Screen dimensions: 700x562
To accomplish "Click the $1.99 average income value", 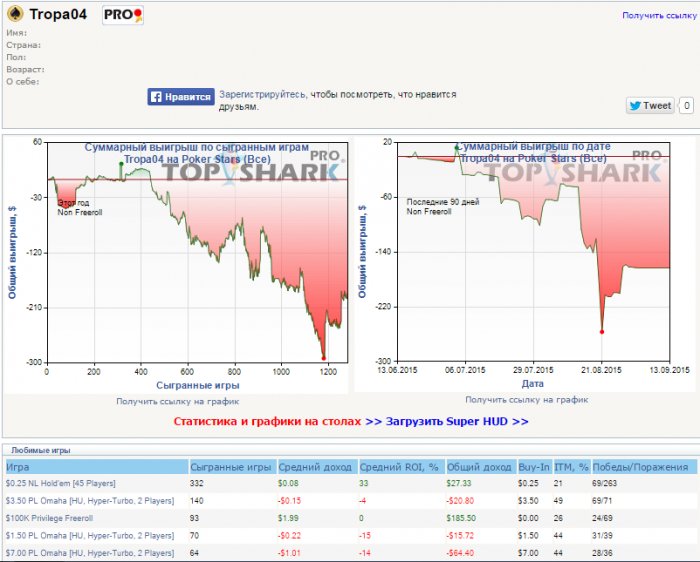I will (288, 518).
